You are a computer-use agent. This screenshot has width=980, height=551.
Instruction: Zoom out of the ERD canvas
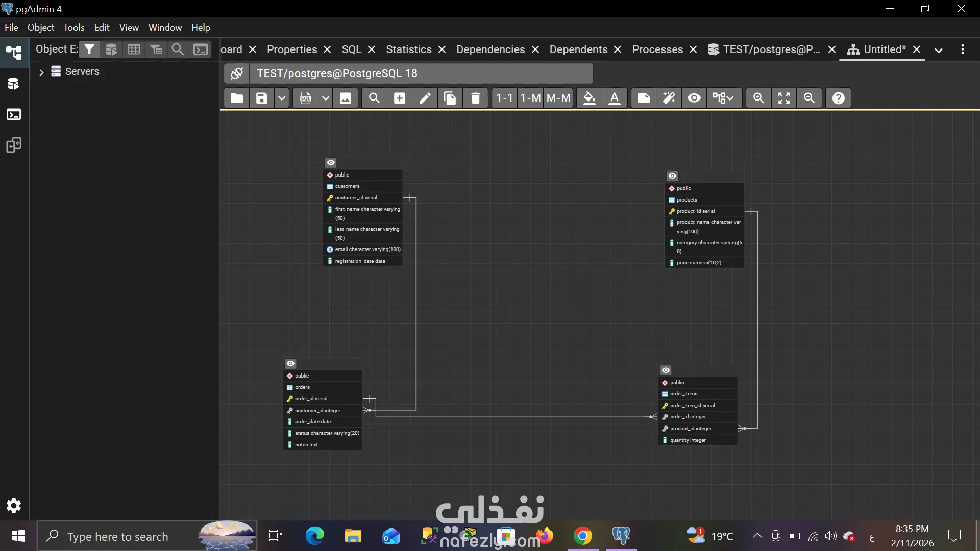tap(809, 98)
